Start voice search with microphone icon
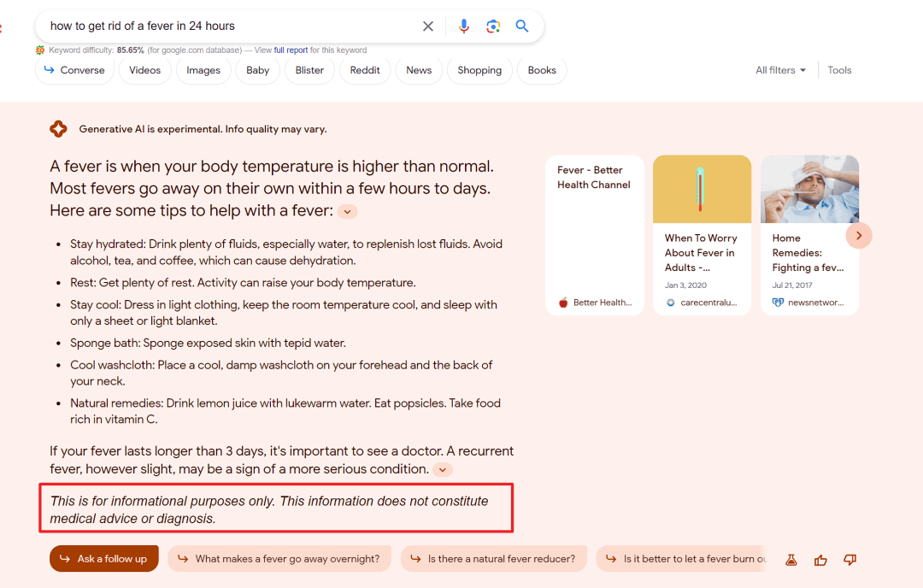 (464, 26)
